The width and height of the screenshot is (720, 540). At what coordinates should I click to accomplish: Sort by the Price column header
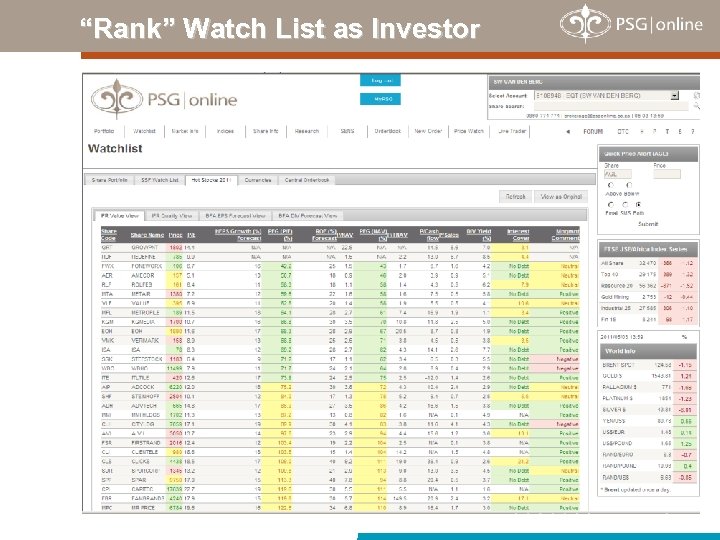[175, 235]
